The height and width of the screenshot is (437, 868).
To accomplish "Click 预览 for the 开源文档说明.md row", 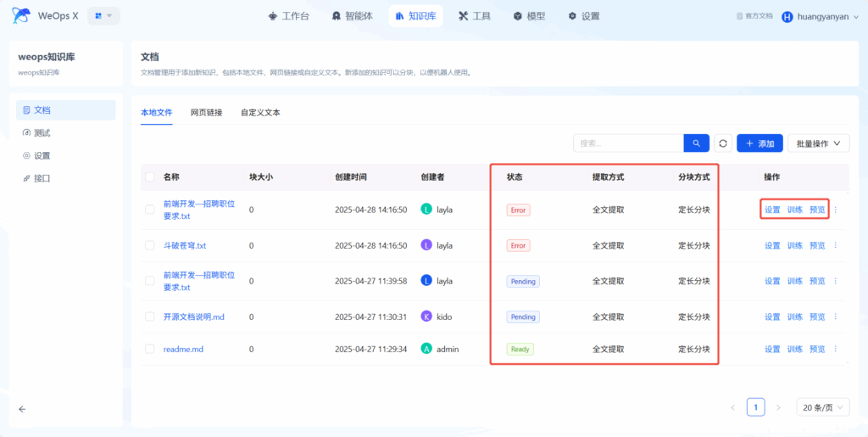I will (x=817, y=317).
